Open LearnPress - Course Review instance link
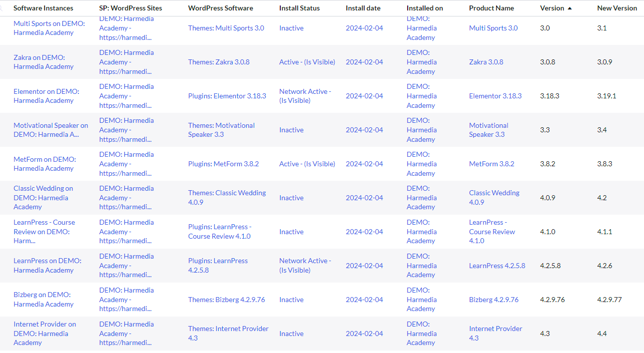 pyautogui.click(x=44, y=231)
